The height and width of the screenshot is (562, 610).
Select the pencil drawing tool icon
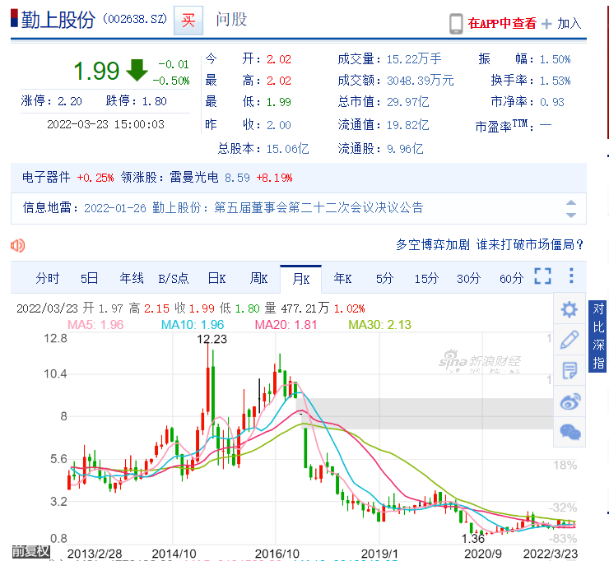click(x=569, y=340)
